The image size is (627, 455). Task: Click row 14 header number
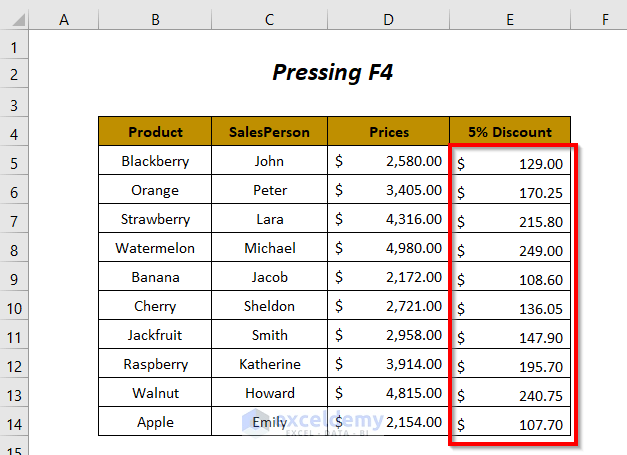click(x=14, y=422)
